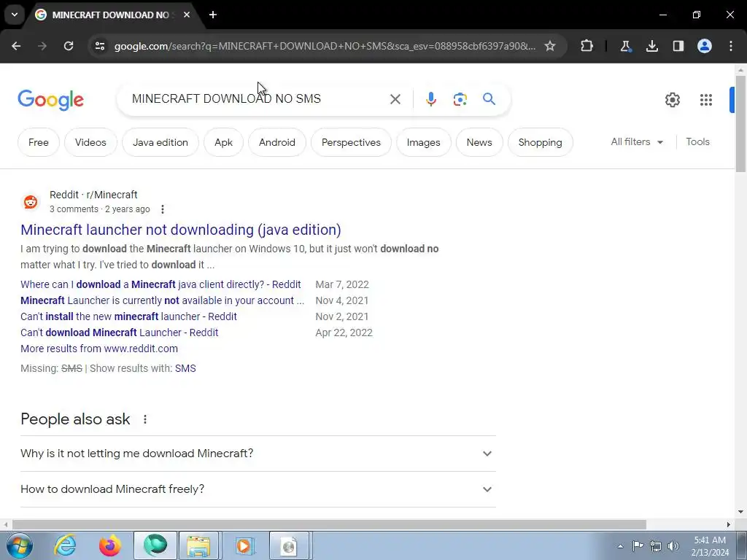Expand 'Why is it not letting me download Minecraft?'
The image size is (747, 560).
[x=258, y=454]
